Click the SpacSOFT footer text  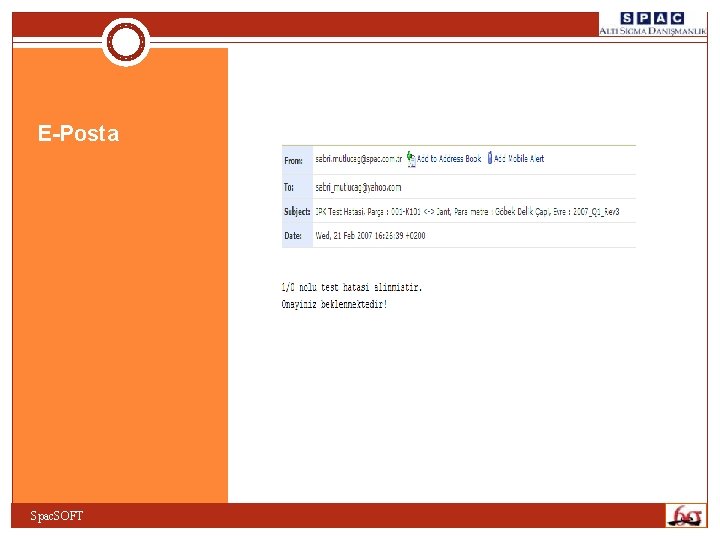pyautogui.click(x=56, y=516)
